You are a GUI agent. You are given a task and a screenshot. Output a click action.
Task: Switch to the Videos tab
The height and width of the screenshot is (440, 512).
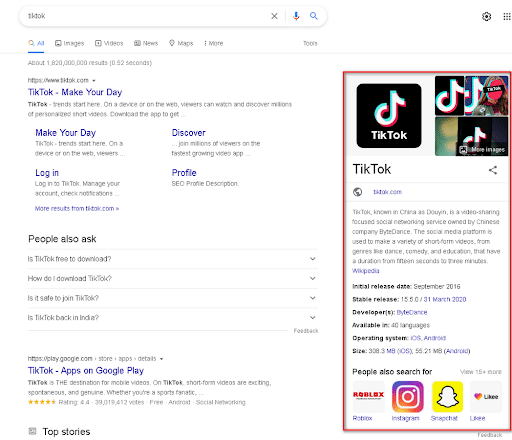pyautogui.click(x=109, y=43)
